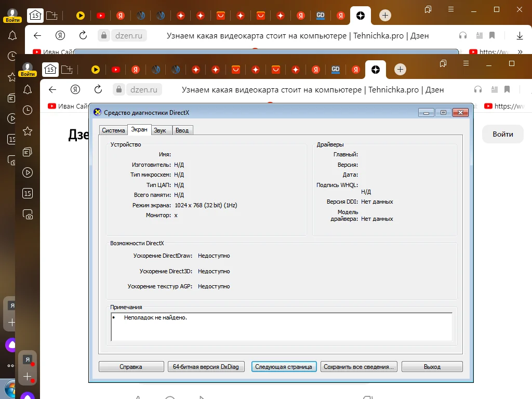Click Войти button on the Dzen page
The image size is (532, 399).
503,134
